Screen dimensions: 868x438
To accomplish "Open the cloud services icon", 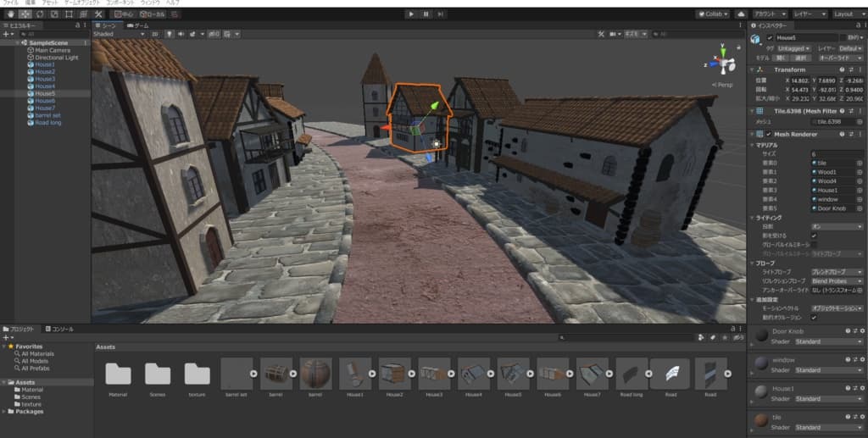I will [741, 14].
